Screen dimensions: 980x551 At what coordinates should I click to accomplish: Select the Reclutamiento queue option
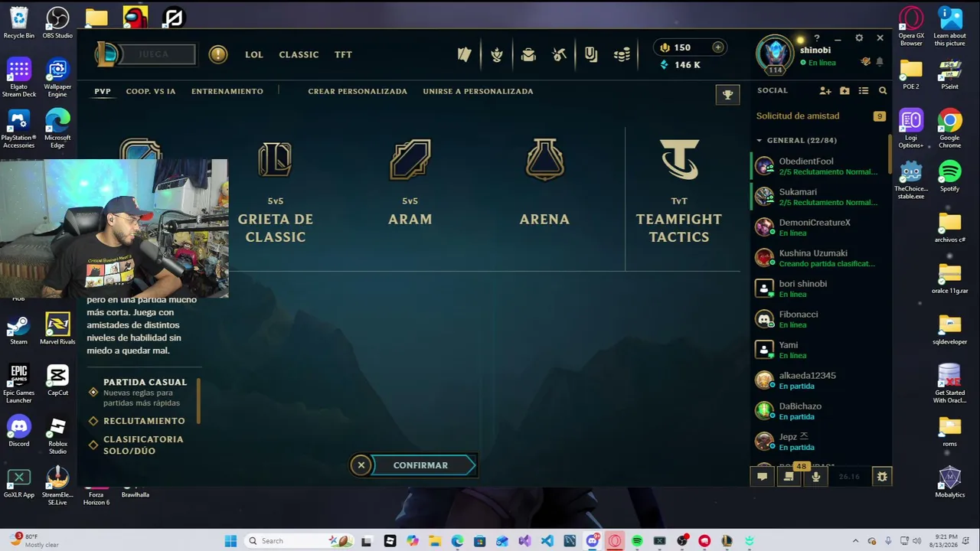144,421
